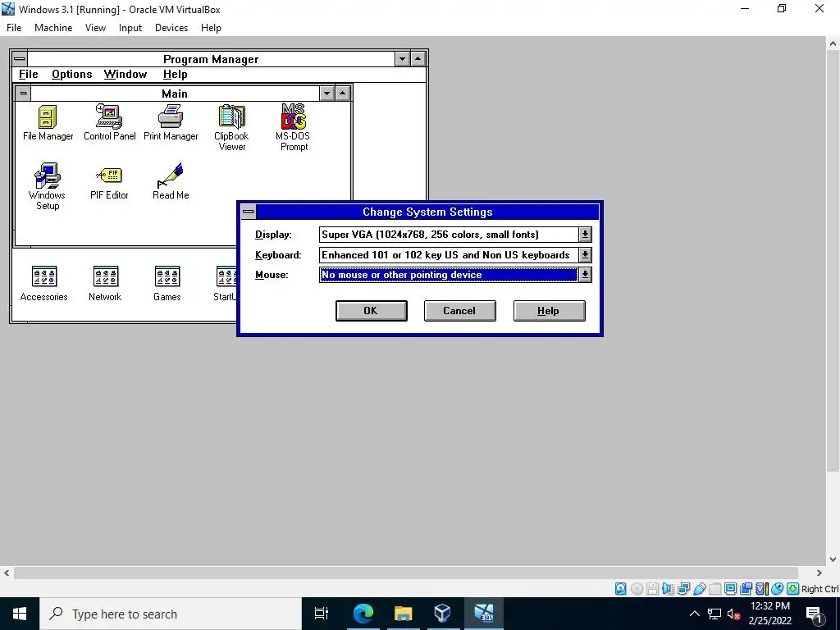The height and width of the screenshot is (630, 840).
Task: Click the optical drive indicator in status bar
Action: point(637,589)
